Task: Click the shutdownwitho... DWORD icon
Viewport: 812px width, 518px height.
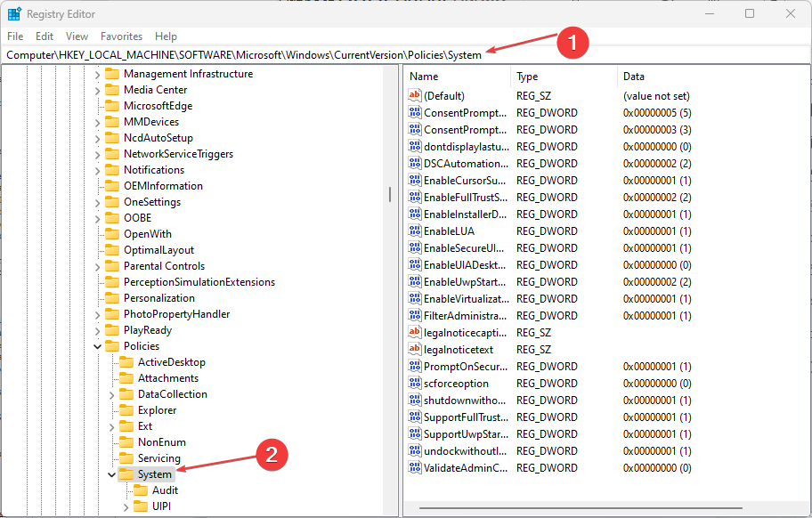Action: [415, 400]
